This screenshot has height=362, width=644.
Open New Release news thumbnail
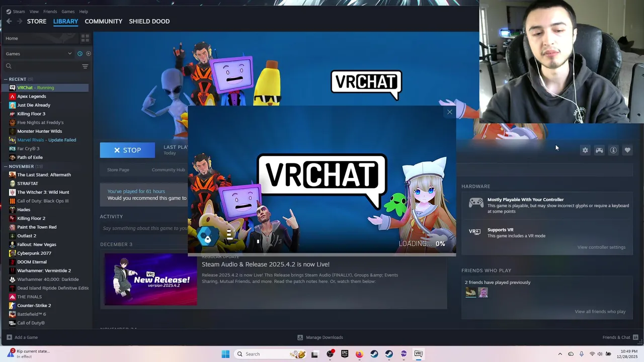tap(150, 280)
